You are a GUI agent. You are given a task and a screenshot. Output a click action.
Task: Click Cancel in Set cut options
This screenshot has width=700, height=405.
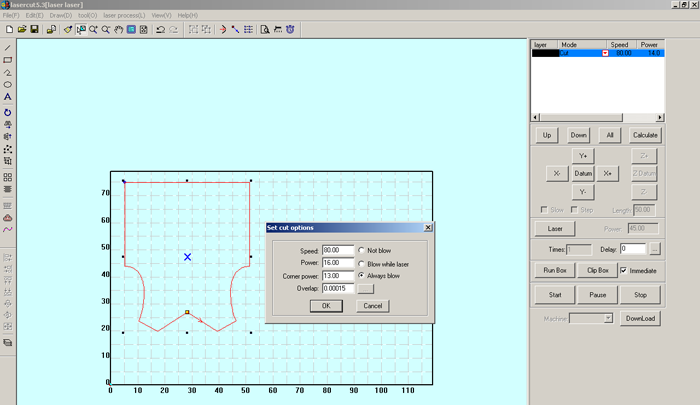[x=373, y=306]
